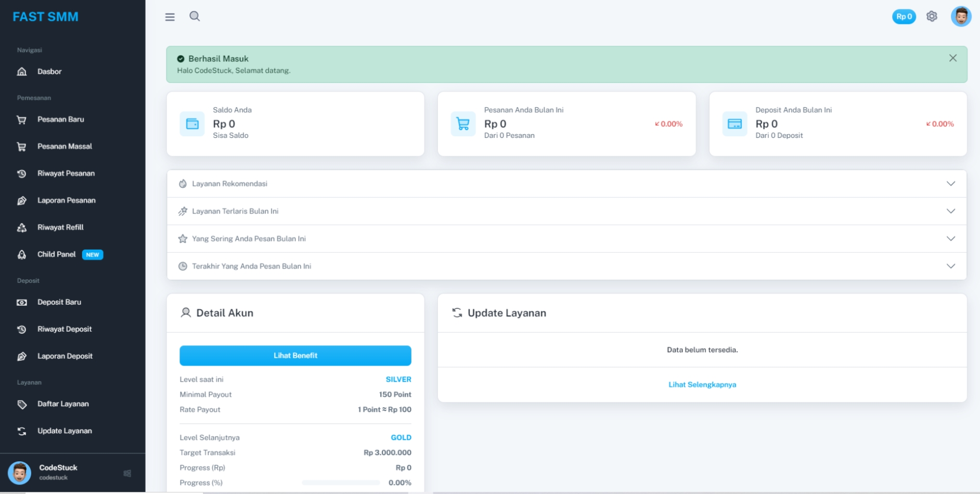
Task: Open search with the magnifier icon
Action: click(195, 17)
